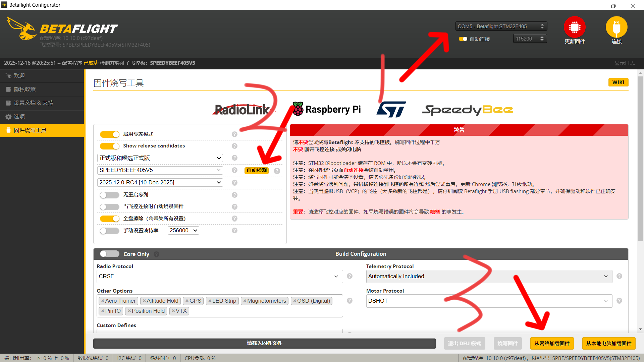The height and width of the screenshot is (362, 644).
Task: Click help icon next to Radio Protocol
Action: click(350, 276)
